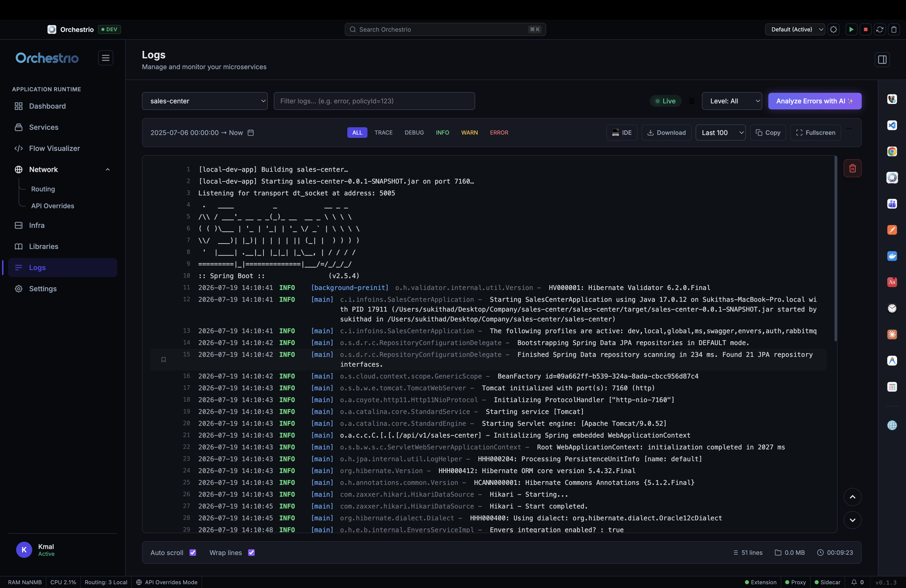Refresh services with the sync icon
Image resolution: width=906 pixels, height=588 pixels.
[x=879, y=29]
